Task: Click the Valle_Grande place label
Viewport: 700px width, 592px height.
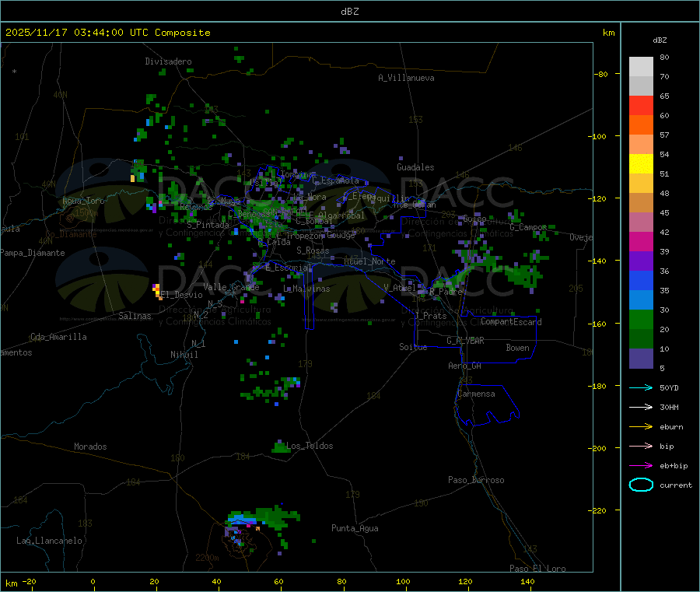Action: click(231, 287)
